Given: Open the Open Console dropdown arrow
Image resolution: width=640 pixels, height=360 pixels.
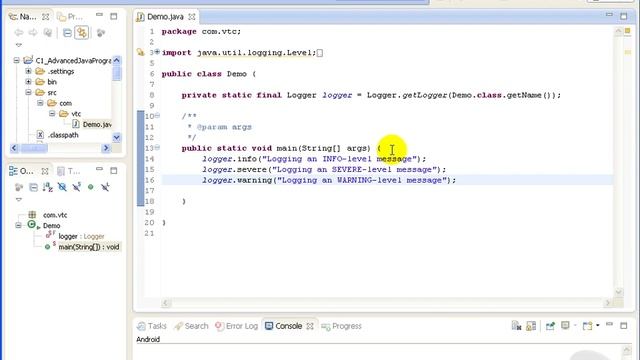Looking at the screenshot, I should tap(598, 325).
